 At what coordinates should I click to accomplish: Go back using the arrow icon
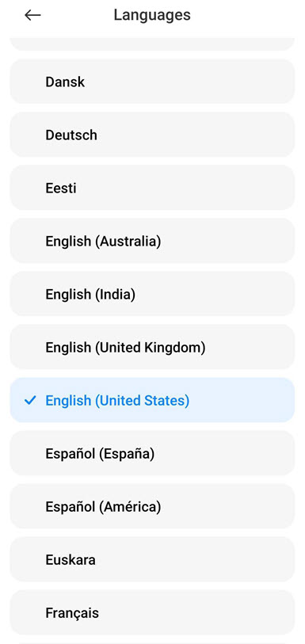tap(32, 15)
